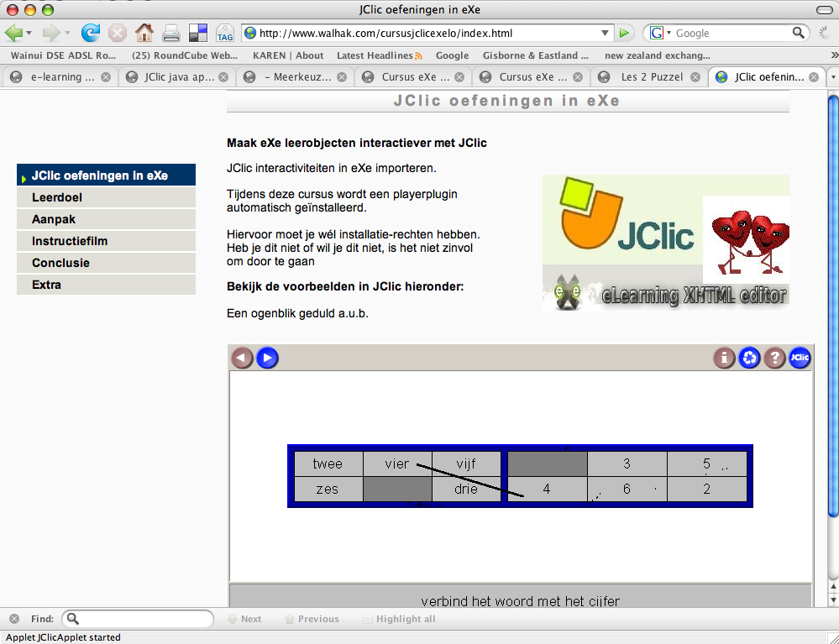This screenshot has width=839, height=644.
Task: Open the Conclusie sidebar item
Action: pyautogui.click(x=106, y=263)
